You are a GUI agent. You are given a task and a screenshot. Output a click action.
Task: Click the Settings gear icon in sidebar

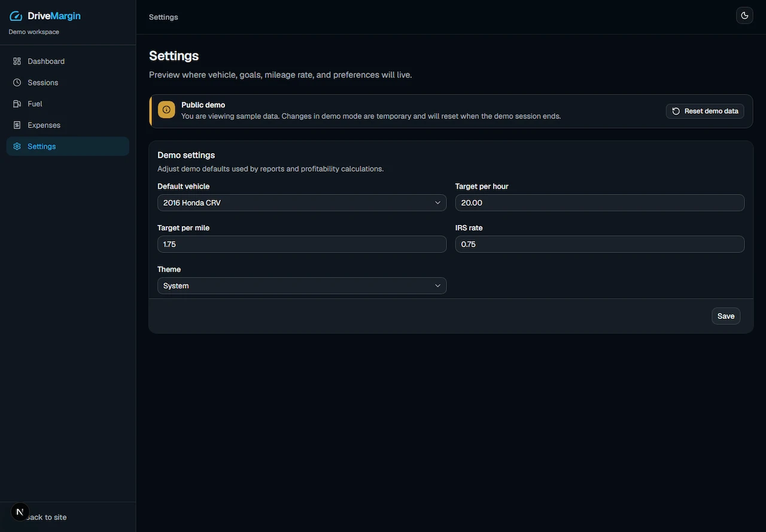click(17, 146)
